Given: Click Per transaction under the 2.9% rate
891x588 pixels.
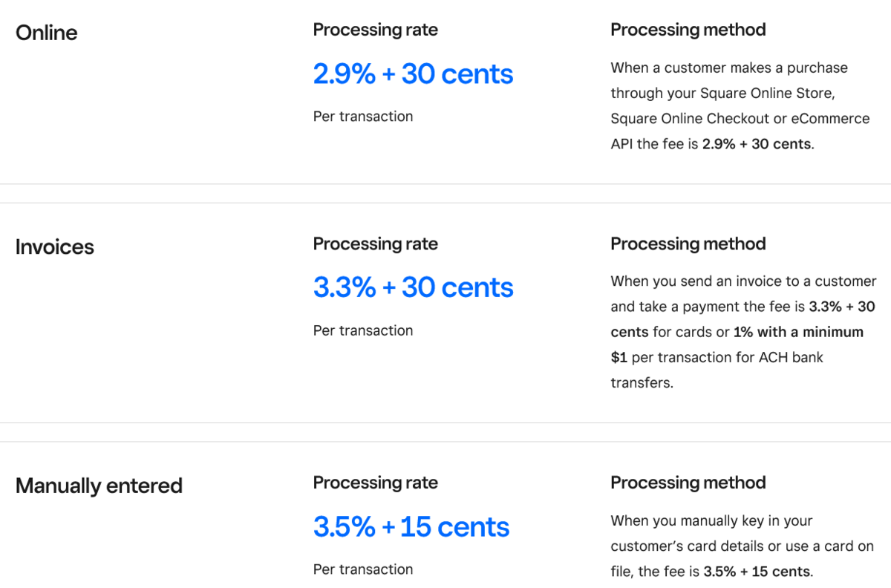Looking at the screenshot, I should pyautogui.click(x=362, y=117).
